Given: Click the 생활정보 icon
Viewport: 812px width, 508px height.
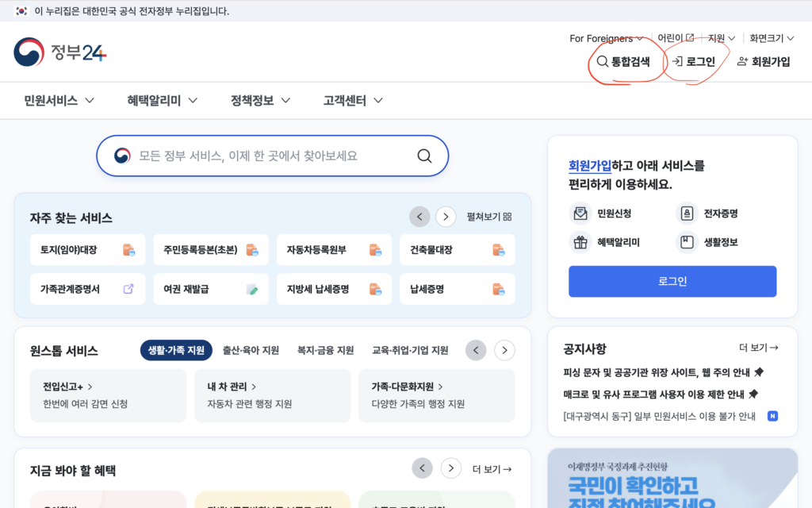Looking at the screenshot, I should [x=687, y=242].
